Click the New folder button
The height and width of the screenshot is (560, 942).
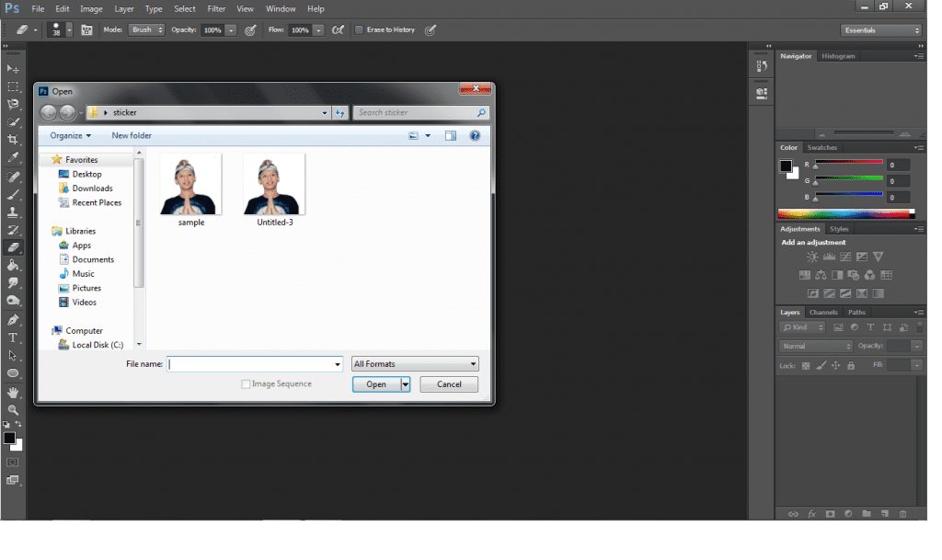(x=132, y=135)
